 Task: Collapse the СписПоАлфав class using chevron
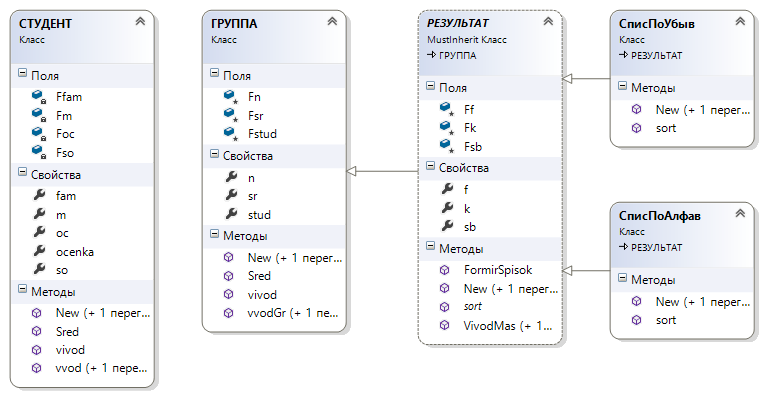click(x=740, y=213)
